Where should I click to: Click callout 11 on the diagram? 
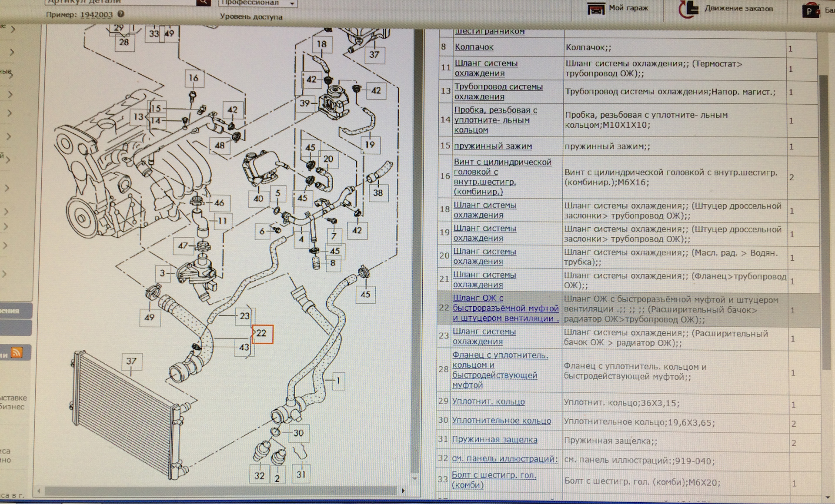coord(223,221)
